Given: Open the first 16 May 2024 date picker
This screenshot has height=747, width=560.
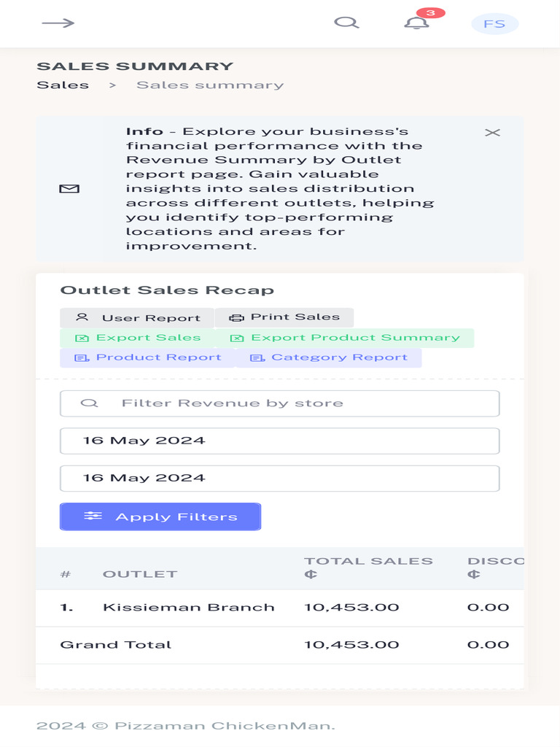Looking at the screenshot, I should (279, 441).
